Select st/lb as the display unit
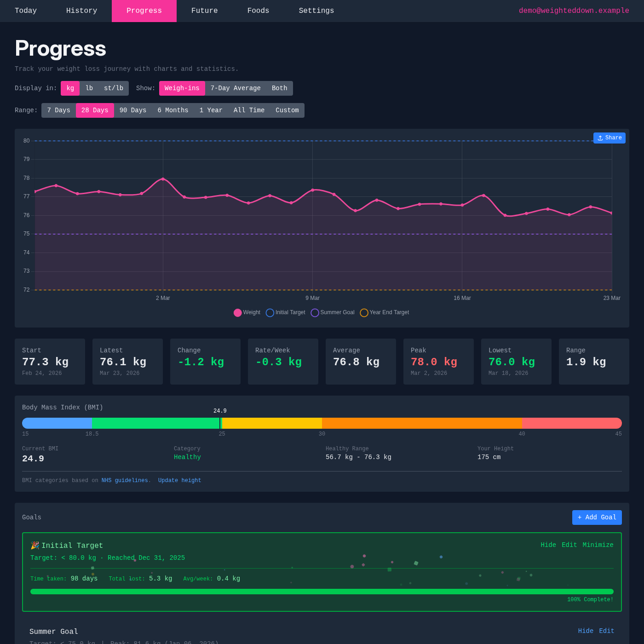This screenshot has height=644, width=644. coord(113,88)
